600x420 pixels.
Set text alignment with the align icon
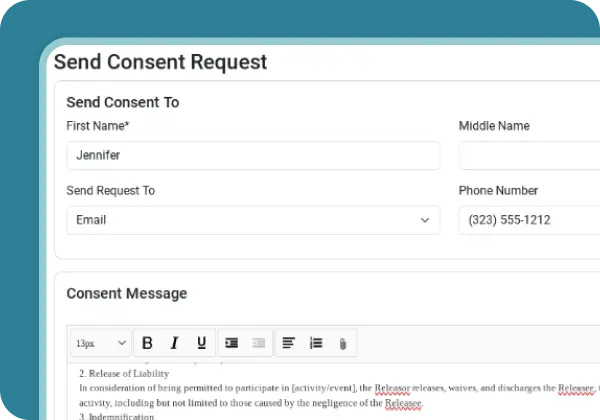tap(289, 343)
